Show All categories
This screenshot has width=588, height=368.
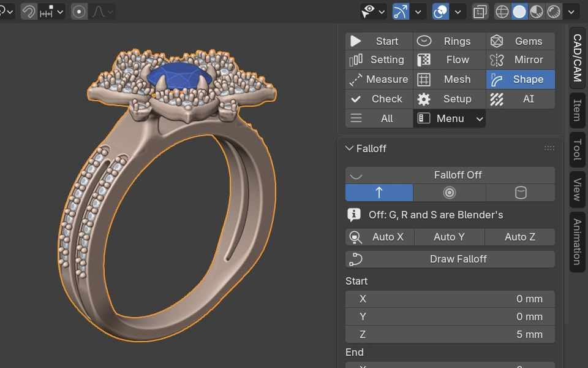[379, 118]
